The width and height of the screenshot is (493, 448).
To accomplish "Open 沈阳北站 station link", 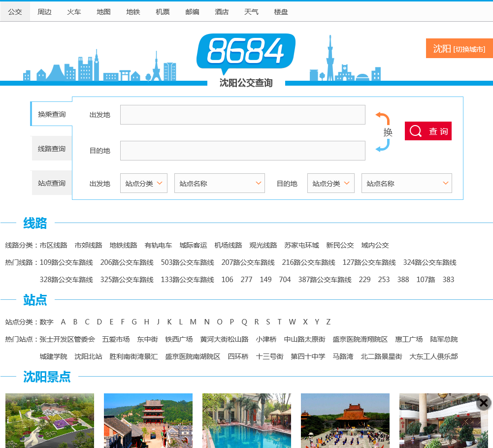I will [x=88, y=356].
